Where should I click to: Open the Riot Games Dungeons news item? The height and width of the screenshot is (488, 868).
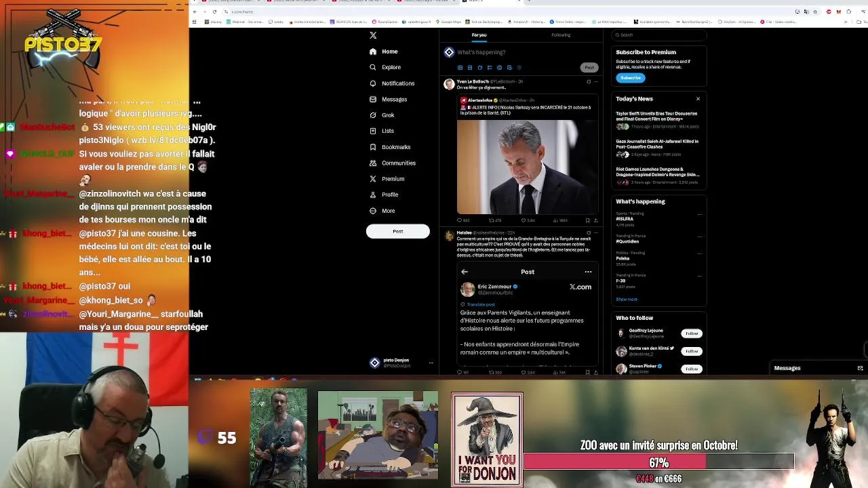(x=658, y=177)
